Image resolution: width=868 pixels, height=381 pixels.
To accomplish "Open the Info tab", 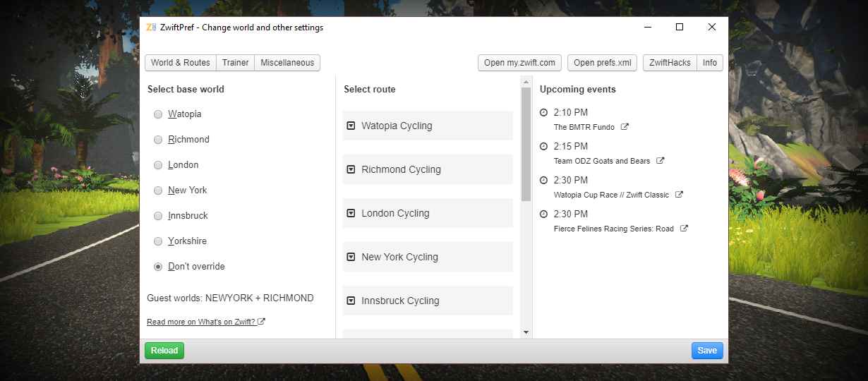I will point(710,63).
